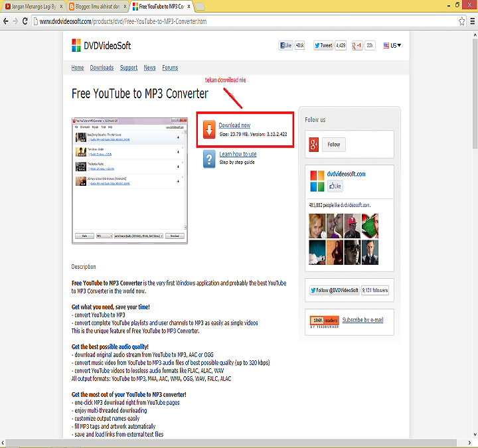Click the Description heading text
The width and height of the screenshot is (478, 448).
(x=84, y=267)
